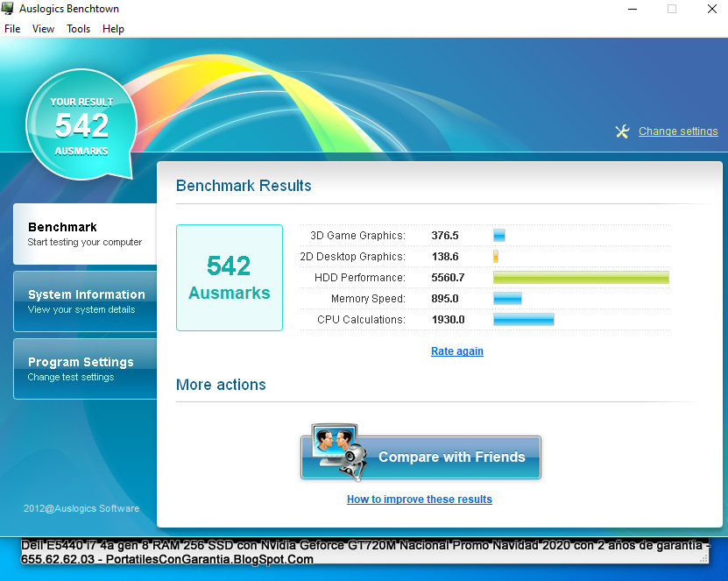Open the Help menu
This screenshot has height=581, width=728.
click(113, 29)
